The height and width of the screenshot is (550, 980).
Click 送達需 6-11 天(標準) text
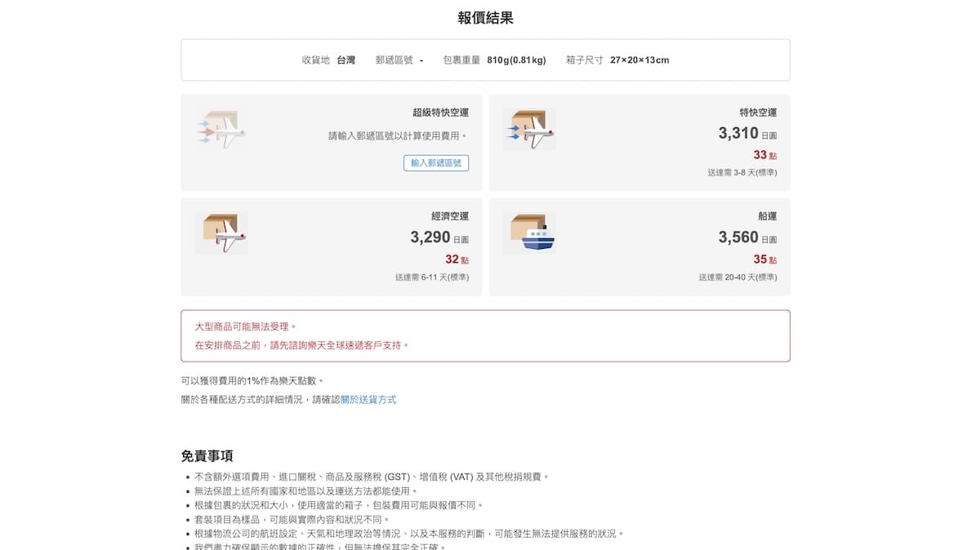coord(432,277)
